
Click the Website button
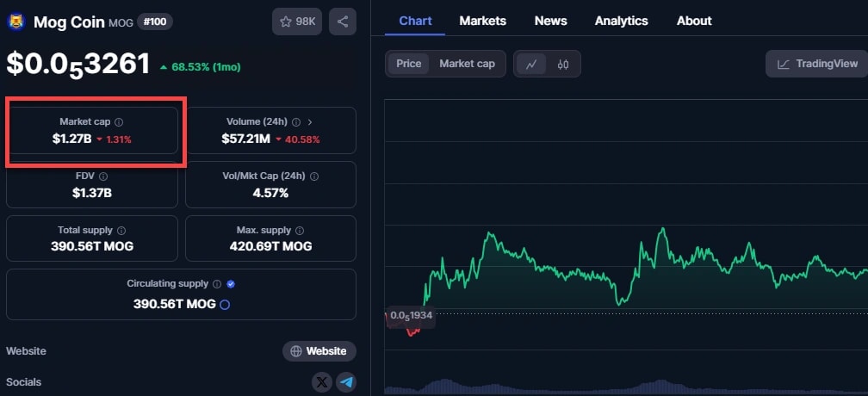[x=319, y=351]
